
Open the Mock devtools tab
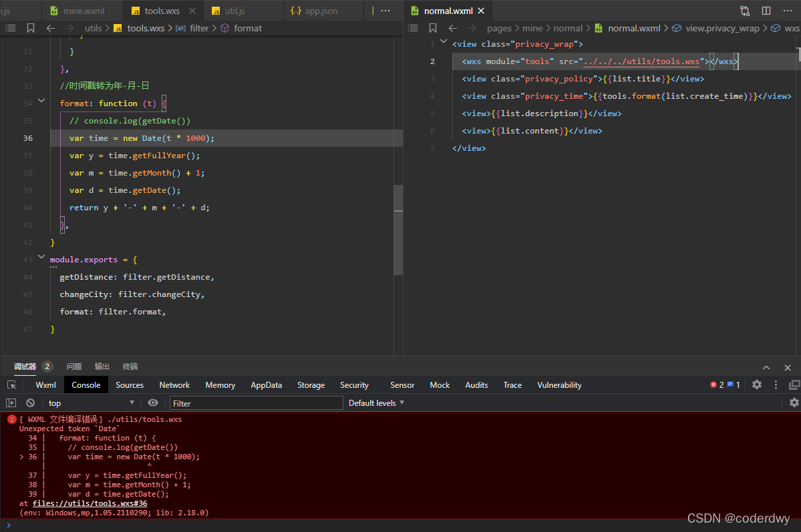coord(440,385)
